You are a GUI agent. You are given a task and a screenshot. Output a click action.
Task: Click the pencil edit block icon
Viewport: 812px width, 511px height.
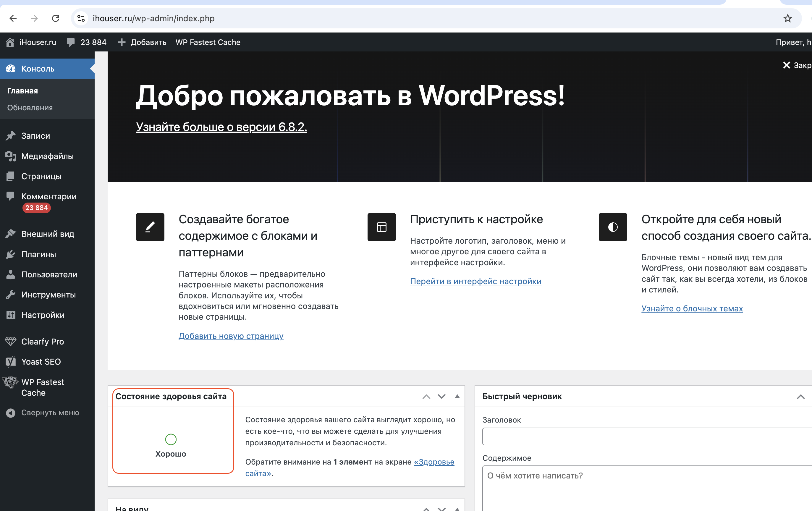click(150, 227)
